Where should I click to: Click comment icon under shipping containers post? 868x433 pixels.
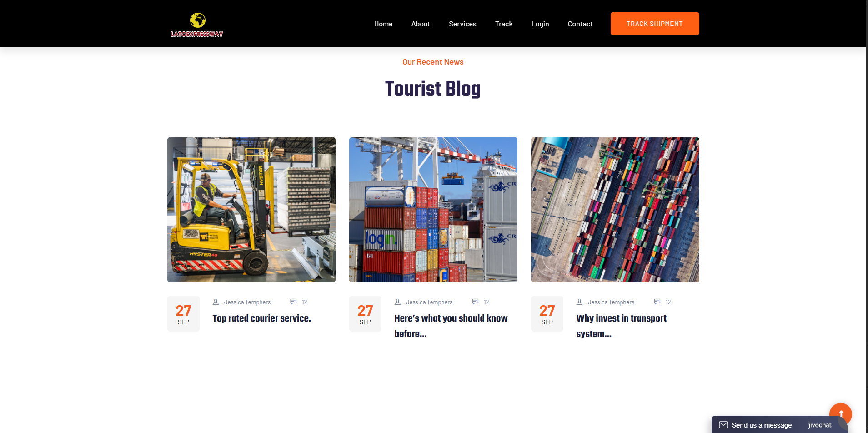[x=475, y=302]
